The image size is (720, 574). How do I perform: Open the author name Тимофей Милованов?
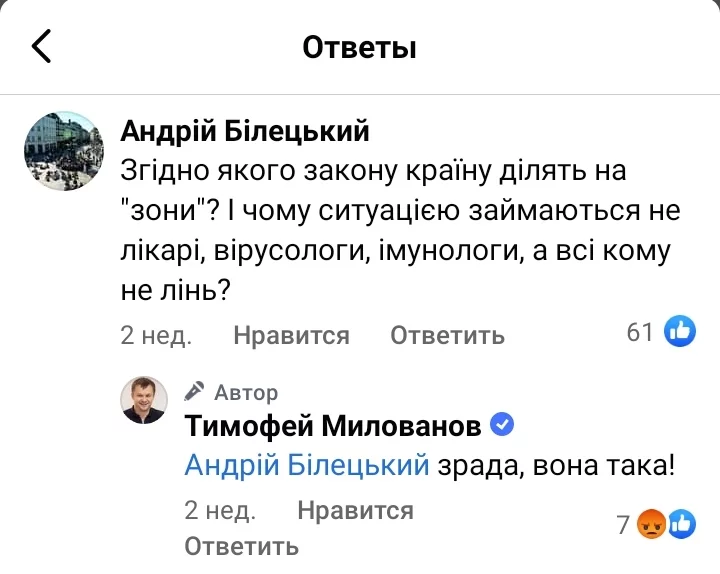click(333, 427)
